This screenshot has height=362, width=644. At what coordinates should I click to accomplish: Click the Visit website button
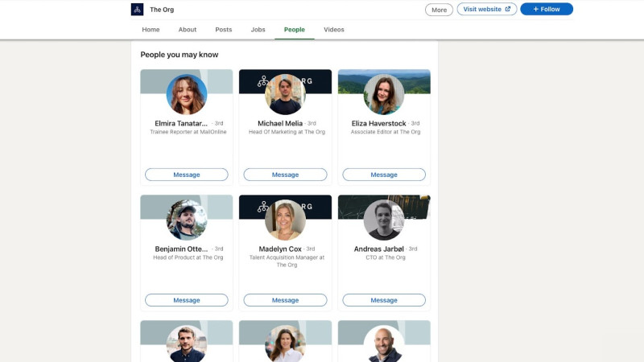point(487,9)
